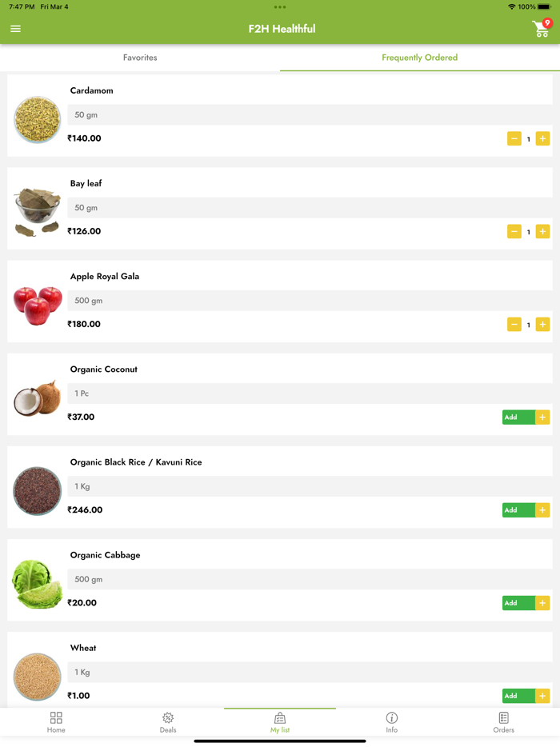Tap the three-dots indicator at top center
560x747 pixels.
[280, 8]
